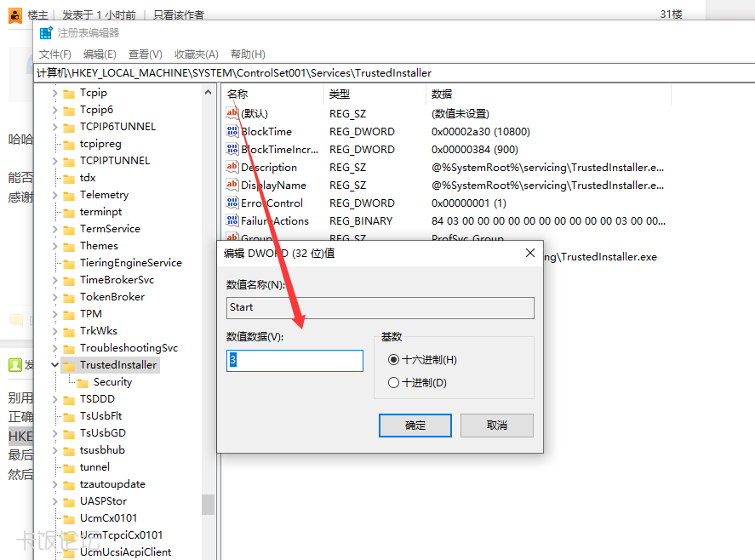Screen dimensions: 755x560
Task: Click the Description string value icon
Action: [232, 167]
